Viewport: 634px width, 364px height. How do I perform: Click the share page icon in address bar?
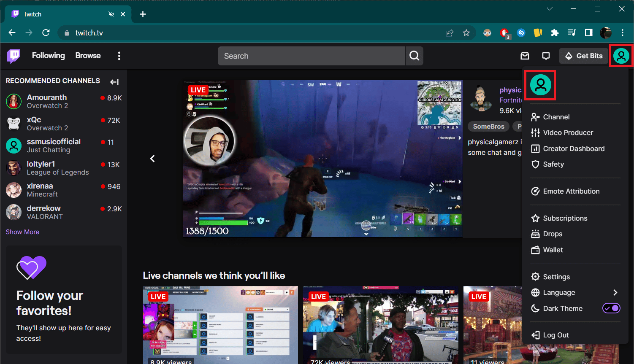point(449,32)
